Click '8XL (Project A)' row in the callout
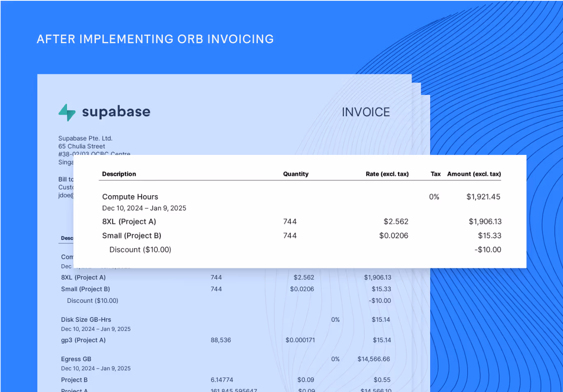563x392 pixels. [129, 221]
